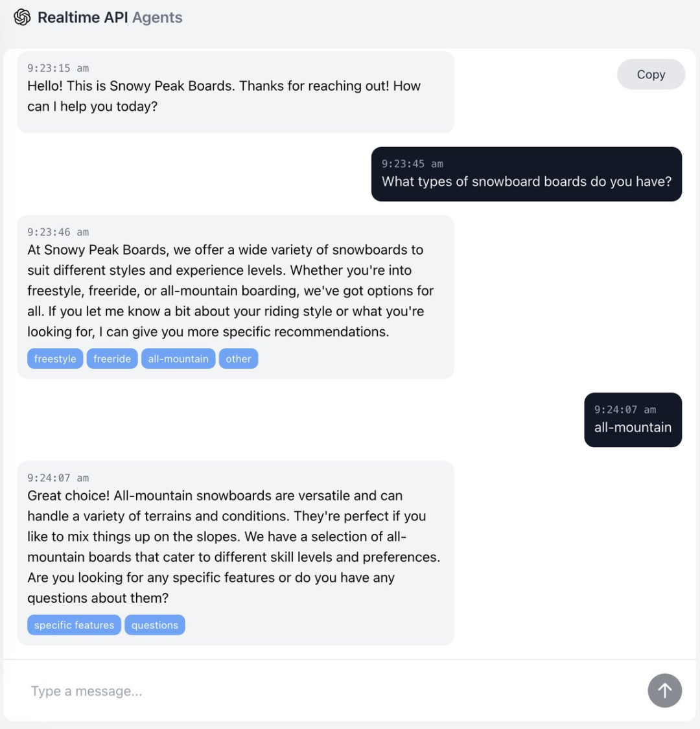This screenshot has height=729, width=700.
Task: Click the user's snowboard types question bubble
Action: click(526, 182)
